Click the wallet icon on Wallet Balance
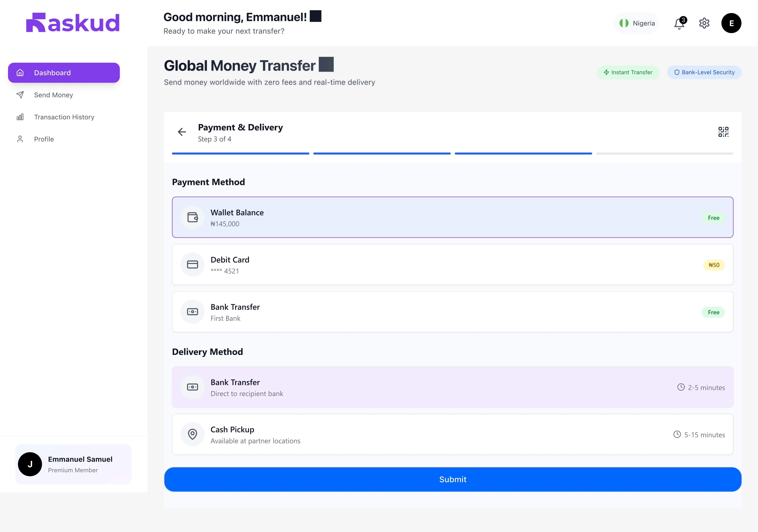Image resolution: width=758 pixels, height=532 pixels. click(193, 217)
